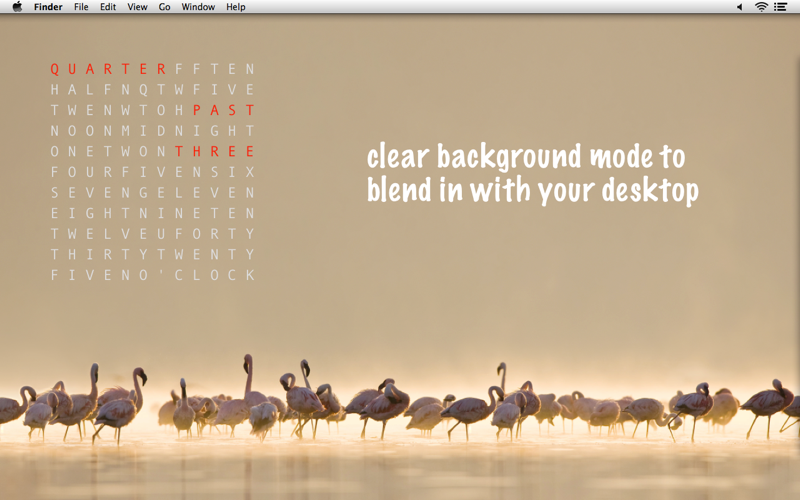
Task: Open the Edit menu
Action: pyautogui.click(x=108, y=7)
